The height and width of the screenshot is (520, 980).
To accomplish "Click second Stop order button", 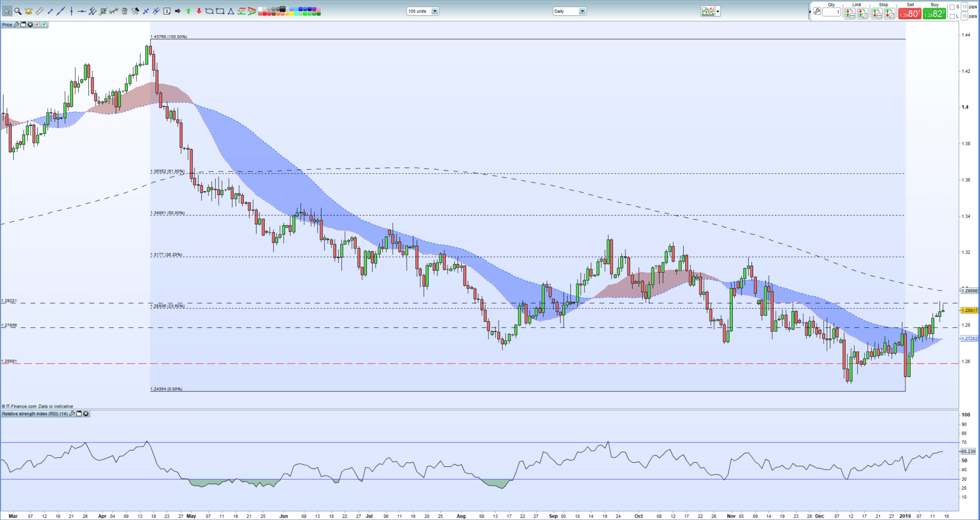I will tap(890, 14).
